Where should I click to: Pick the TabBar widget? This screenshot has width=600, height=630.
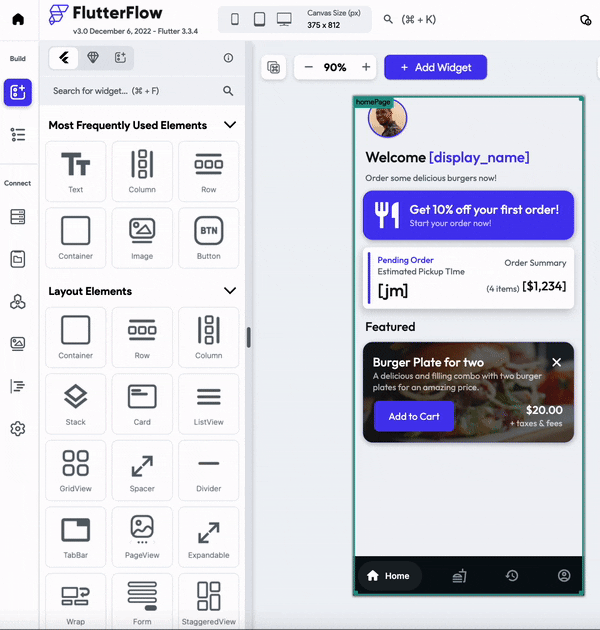coord(76,537)
